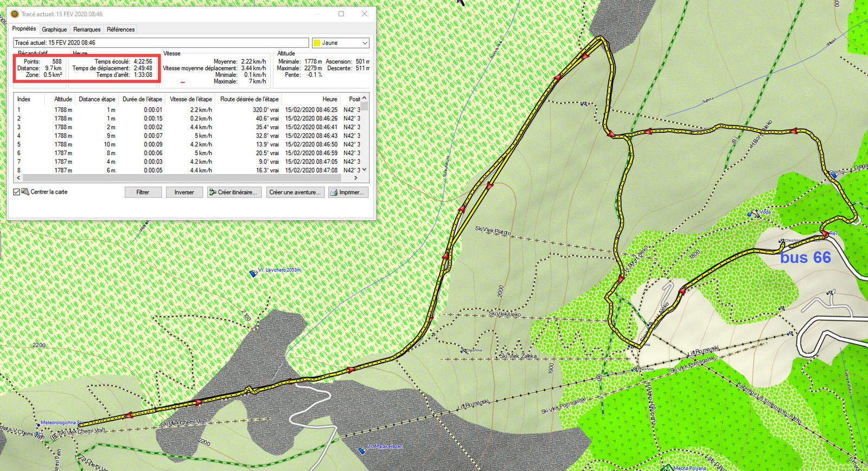The height and width of the screenshot is (471, 868).
Task: Select track point row with time 08:46:25
Action: point(187,109)
